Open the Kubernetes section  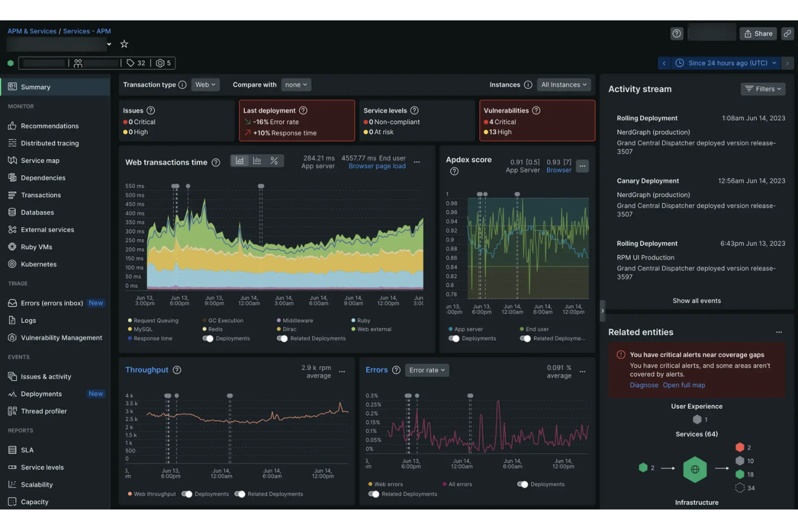(x=38, y=264)
